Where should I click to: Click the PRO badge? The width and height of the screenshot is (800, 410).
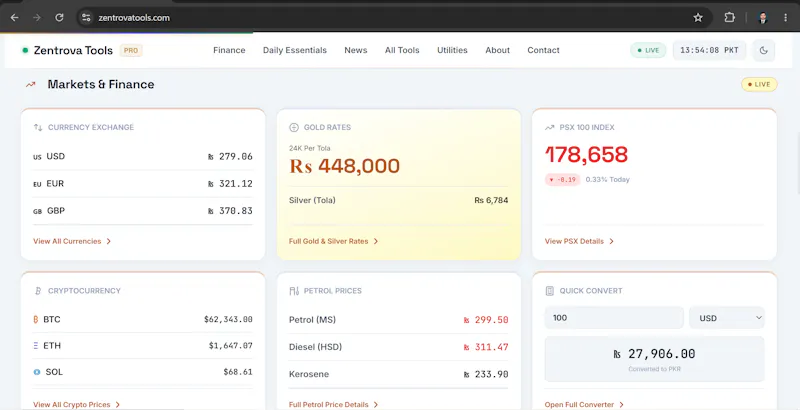(x=131, y=50)
